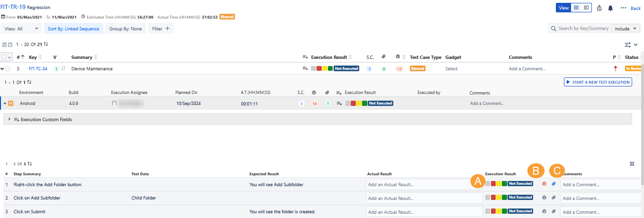
Task: Sort by the Status column header
Action: click(633, 57)
